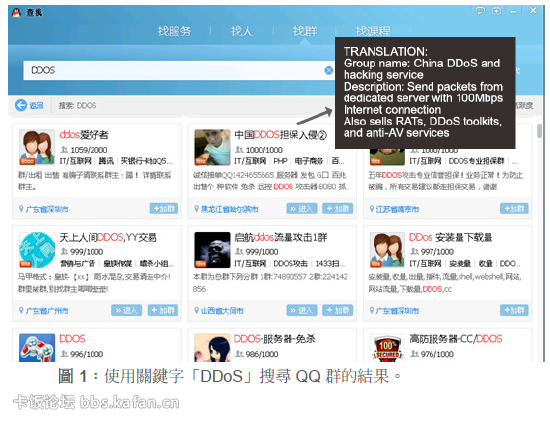
Task: Switch to the 找人 tab
Action: (241, 31)
